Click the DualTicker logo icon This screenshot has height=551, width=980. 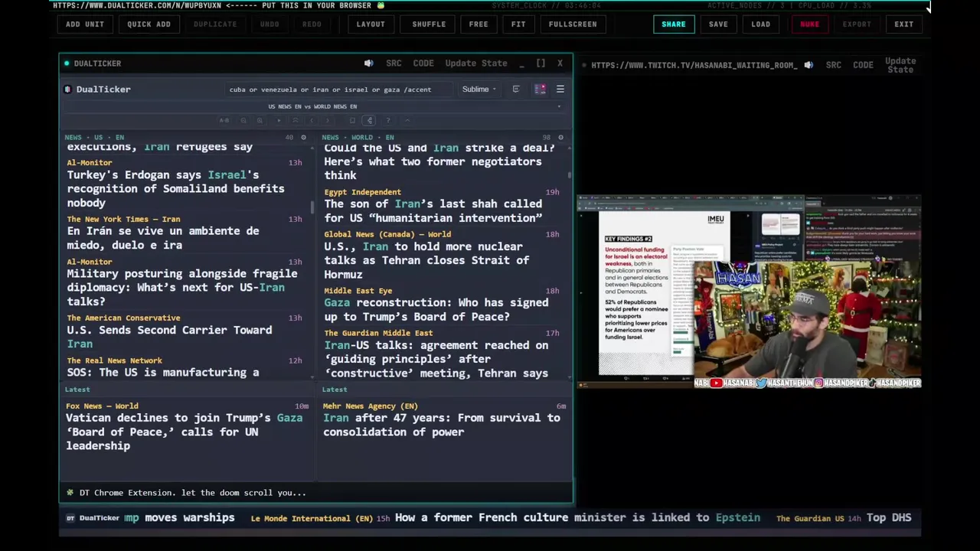click(67, 90)
